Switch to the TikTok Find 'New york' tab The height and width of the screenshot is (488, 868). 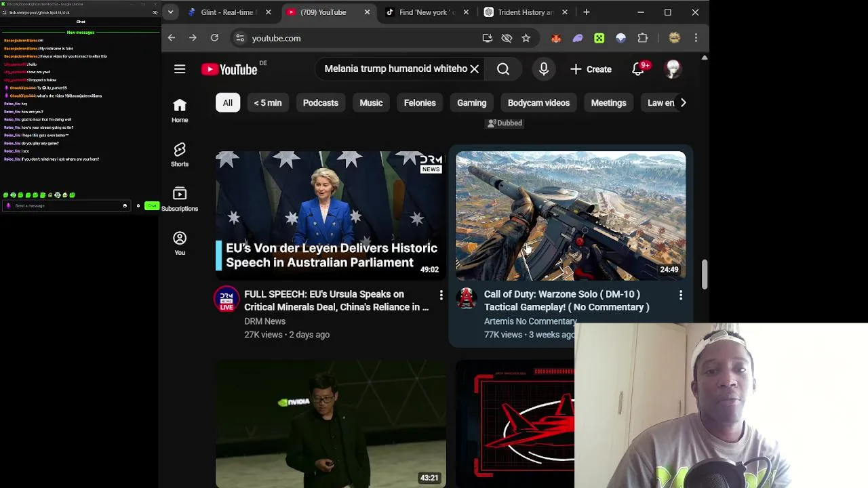(x=427, y=12)
